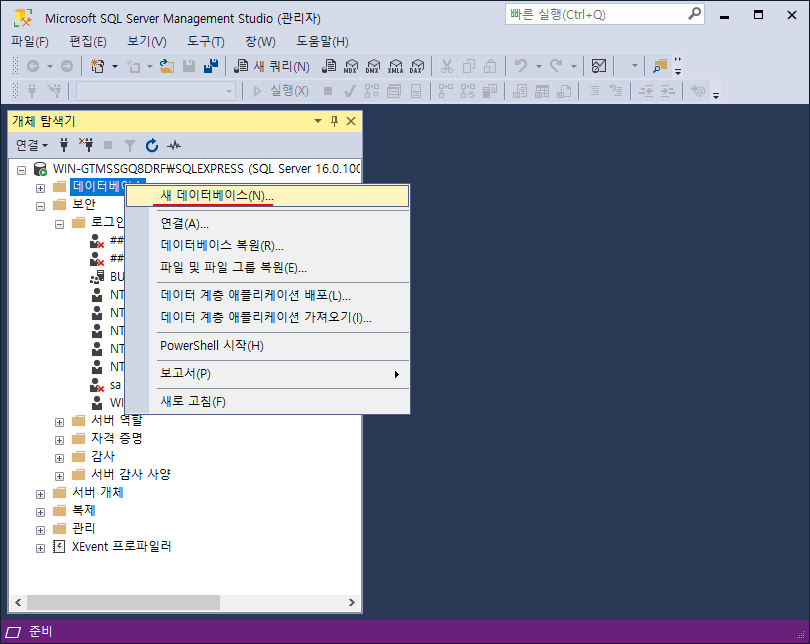Open the Undo history dropdown arrow

click(x=539, y=66)
